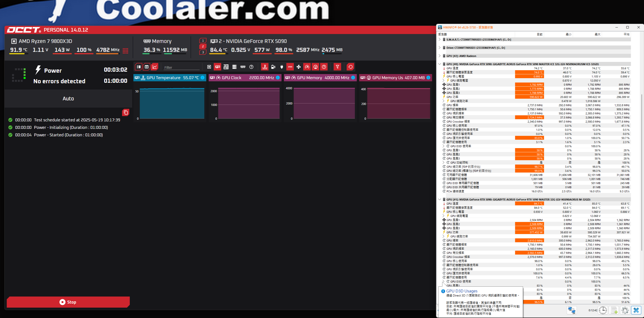Viewport: 644px width, 318px height.
Task: Expand GPU 線路功率 under GPU [#0]
Action: [x=444, y=101]
